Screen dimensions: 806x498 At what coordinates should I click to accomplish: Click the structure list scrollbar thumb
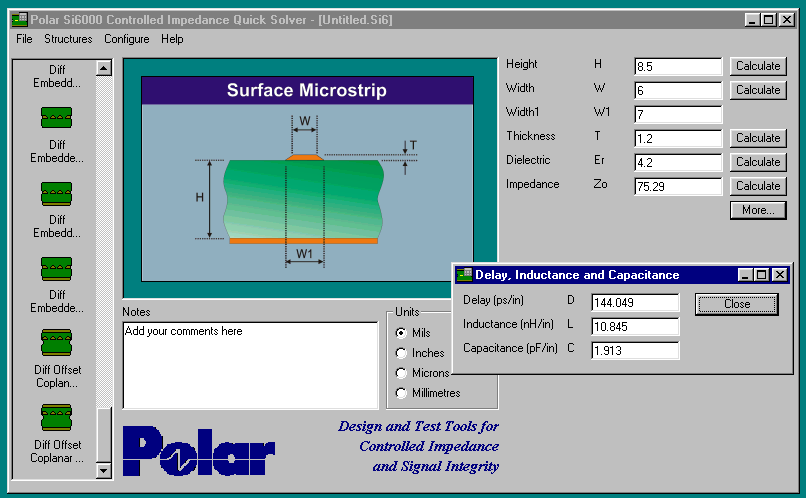point(104,435)
